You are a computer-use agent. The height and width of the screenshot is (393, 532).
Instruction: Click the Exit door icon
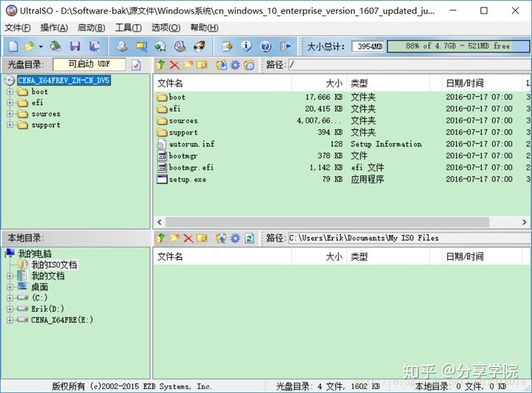tap(285, 46)
